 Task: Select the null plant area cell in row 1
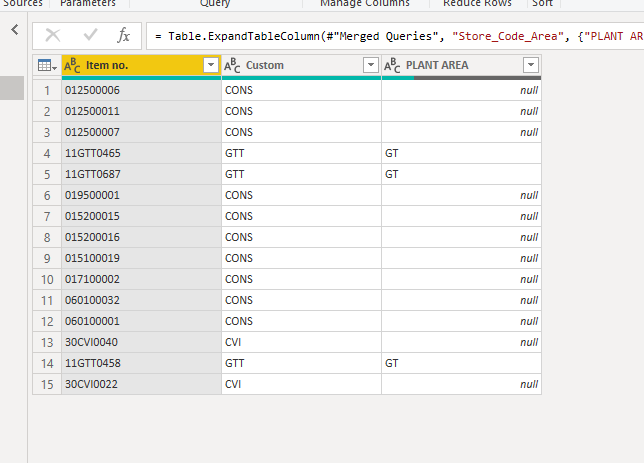click(461, 90)
